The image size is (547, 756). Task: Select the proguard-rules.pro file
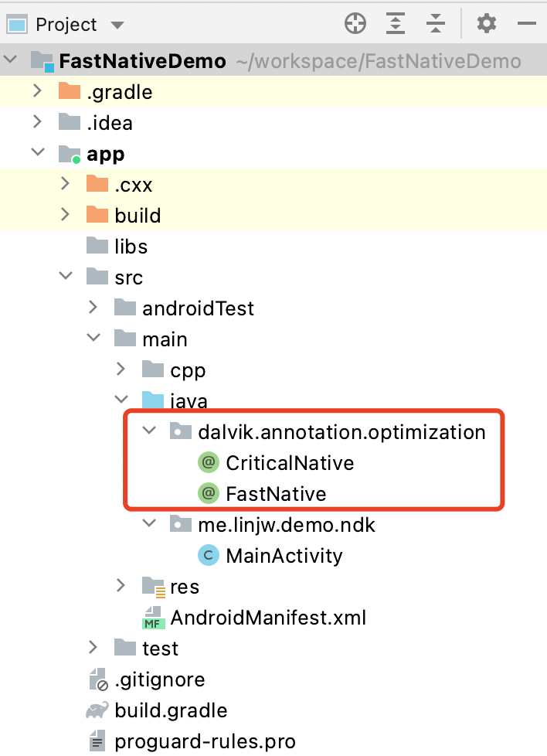205,741
